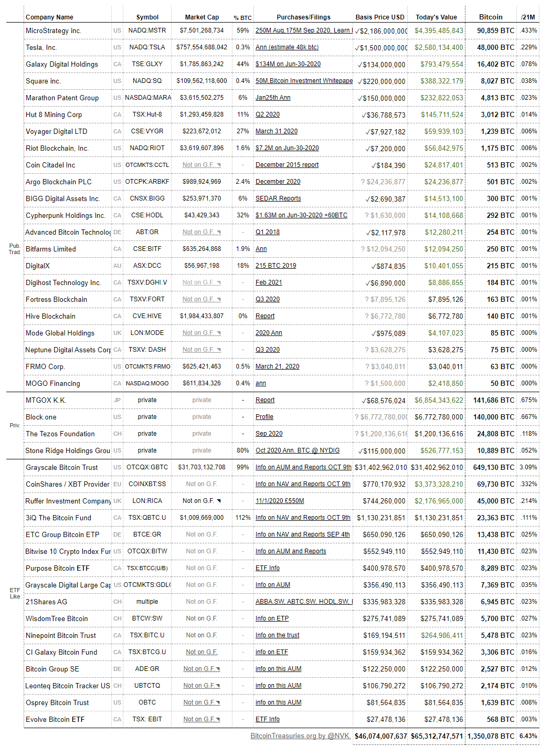
Task: Open Hut 8 Mining 'Q2 2020' link
Action: click(x=268, y=114)
